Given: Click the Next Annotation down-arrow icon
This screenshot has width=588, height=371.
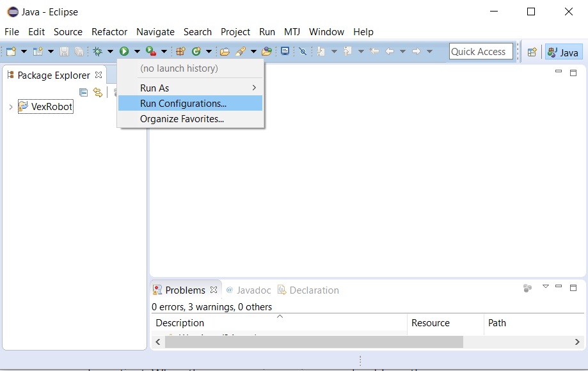Looking at the screenshot, I should point(321,51).
